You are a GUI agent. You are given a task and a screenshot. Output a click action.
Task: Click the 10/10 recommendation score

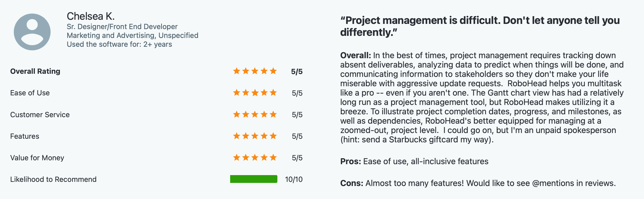(294, 179)
